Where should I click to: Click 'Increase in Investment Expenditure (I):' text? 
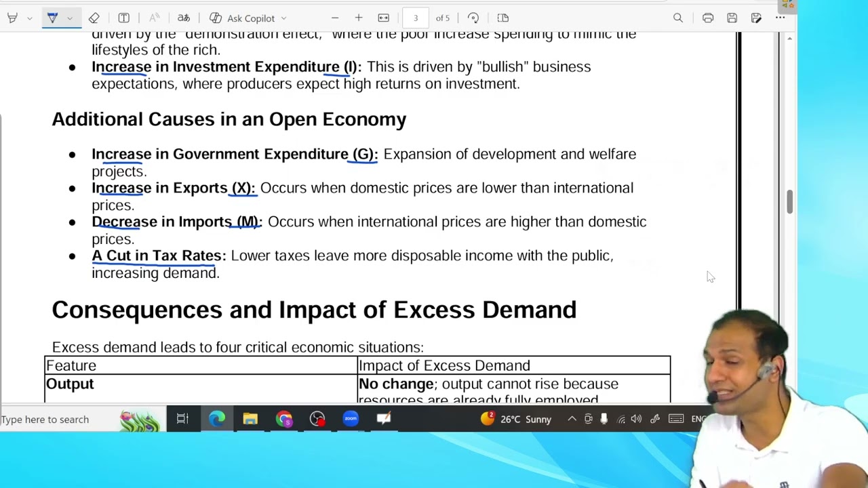pos(226,67)
